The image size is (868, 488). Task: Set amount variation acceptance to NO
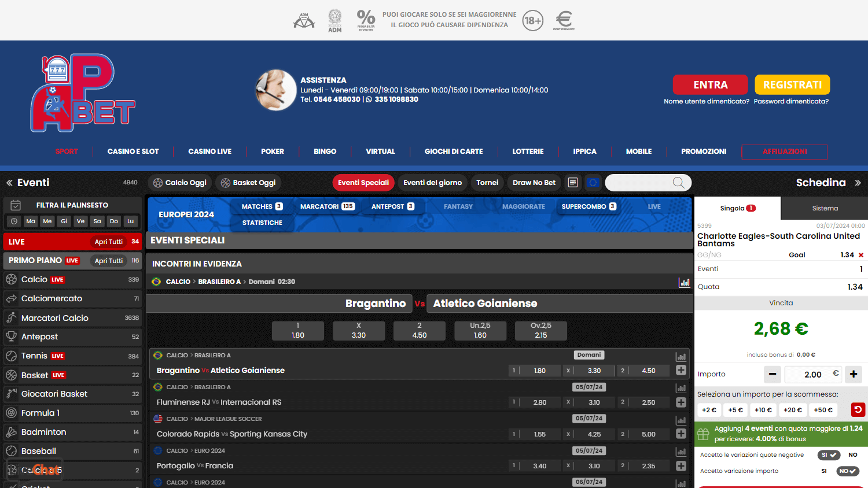pos(848,471)
